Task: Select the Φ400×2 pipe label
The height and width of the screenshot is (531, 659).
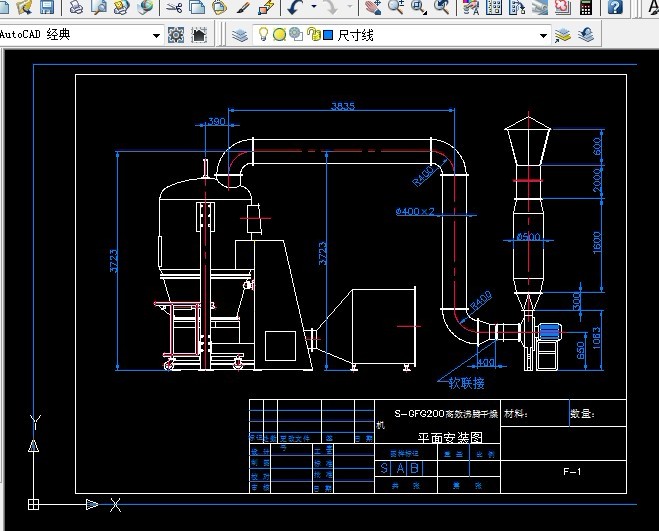Action: point(415,211)
